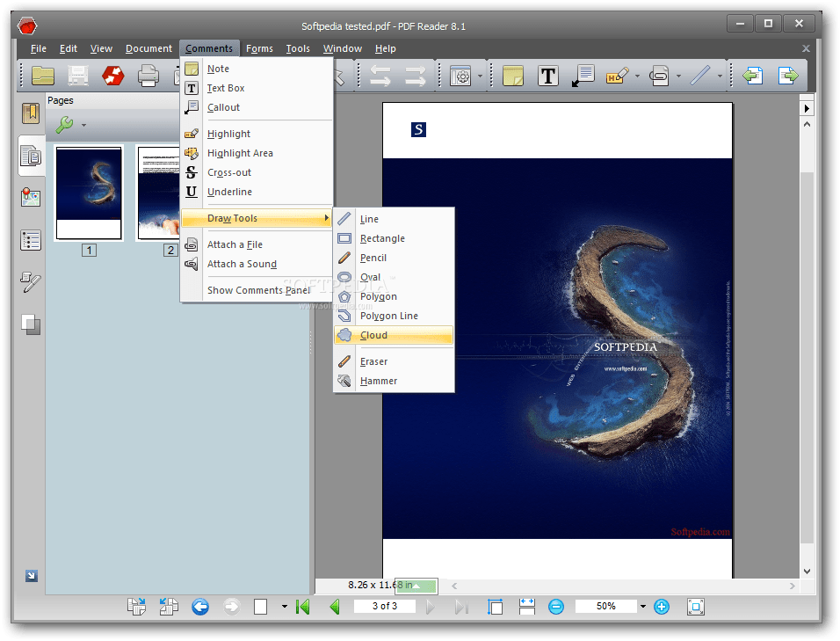Select the Text Box toolbar tool
Viewport: 840px width, 641px height.
pyautogui.click(x=547, y=76)
